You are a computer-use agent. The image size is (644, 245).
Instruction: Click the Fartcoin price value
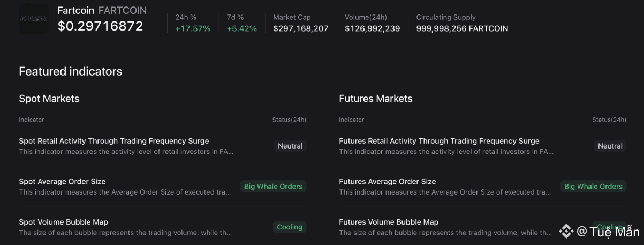(x=100, y=26)
